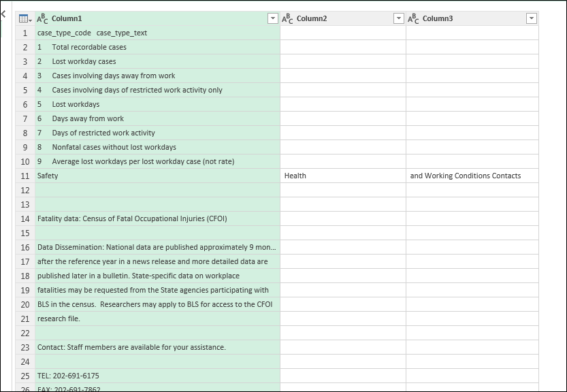This screenshot has width=567, height=392.
Task: Select the 'Data Dissemination: National data' cell
Action: tap(157, 247)
